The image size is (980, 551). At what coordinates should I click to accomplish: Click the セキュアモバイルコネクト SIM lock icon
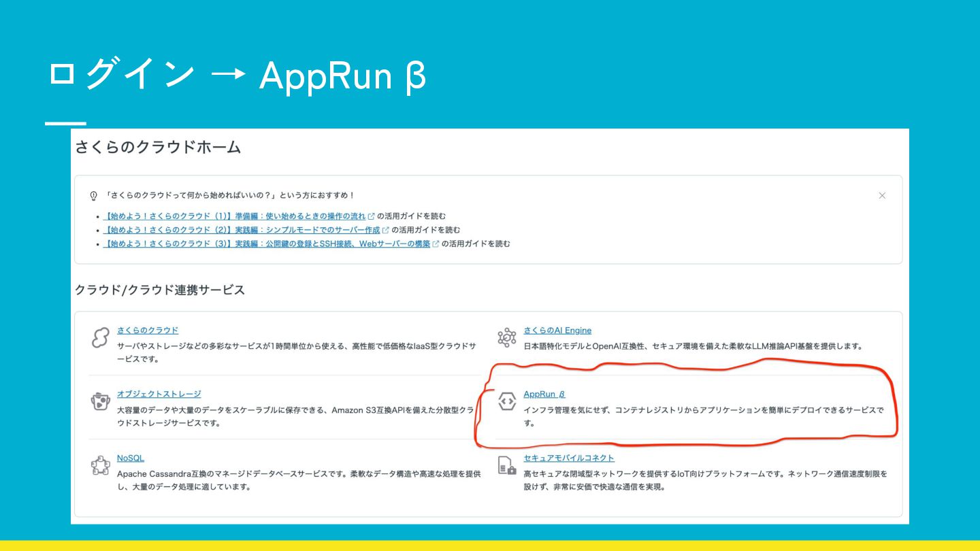[506, 466]
